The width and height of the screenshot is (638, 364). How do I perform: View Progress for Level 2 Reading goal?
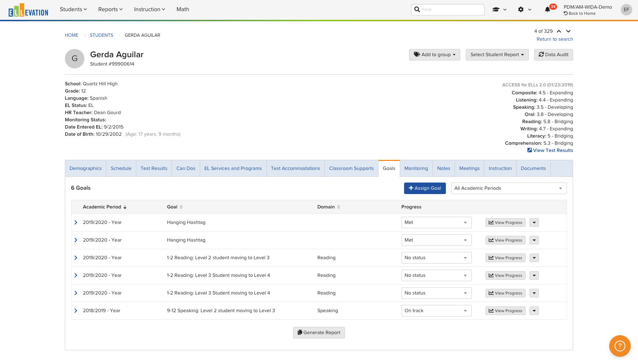coord(505,258)
